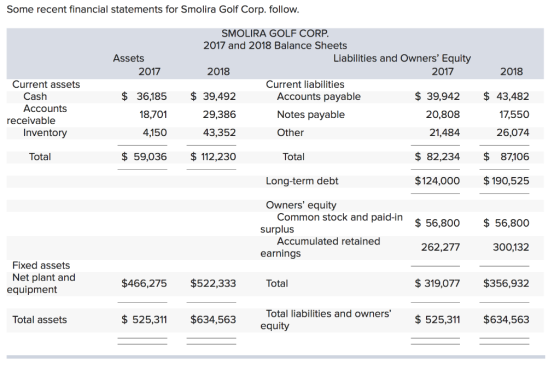Click the Current liabilities label

[x=305, y=85]
